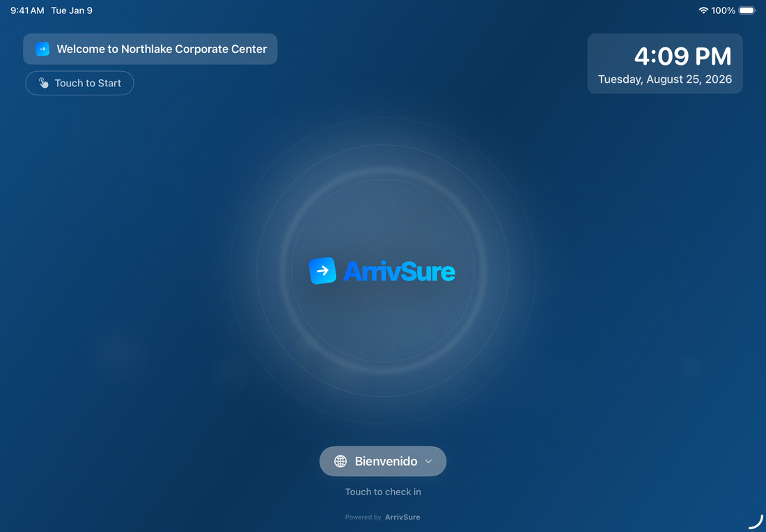Image resolution: width=766 pixels, height=532 pixels.
Task: Click the Tuesday, August 25, 2026 date
Action: 665,79
